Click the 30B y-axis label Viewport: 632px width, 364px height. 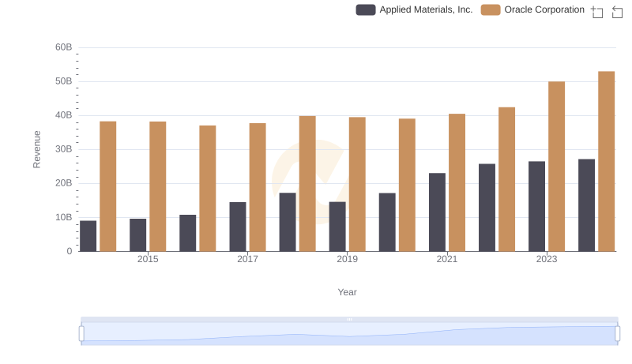(x=64, y=149)
